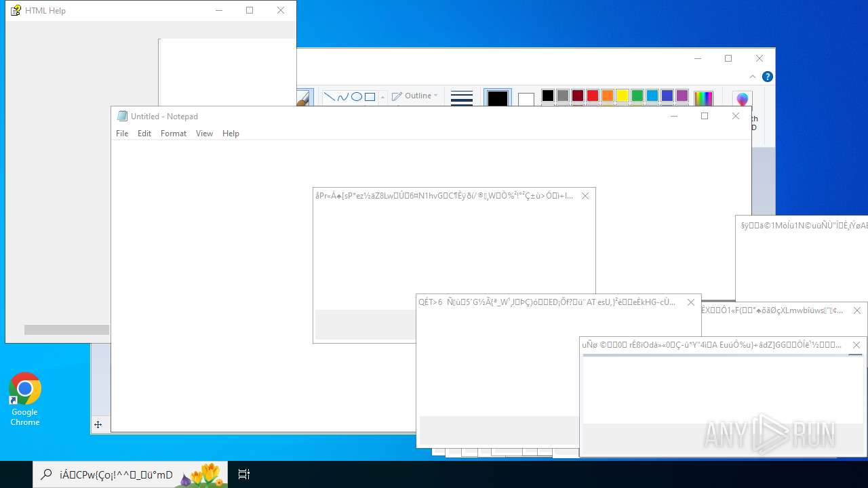The width and height of the screenshot is (868, 488).
Task: Close the Paint window
Action: (x=759, y=58)
